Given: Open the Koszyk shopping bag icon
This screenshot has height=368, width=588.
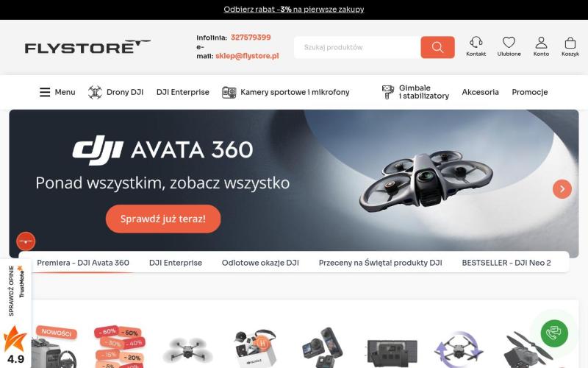Looking at the screenshot, I should [570, 46].
